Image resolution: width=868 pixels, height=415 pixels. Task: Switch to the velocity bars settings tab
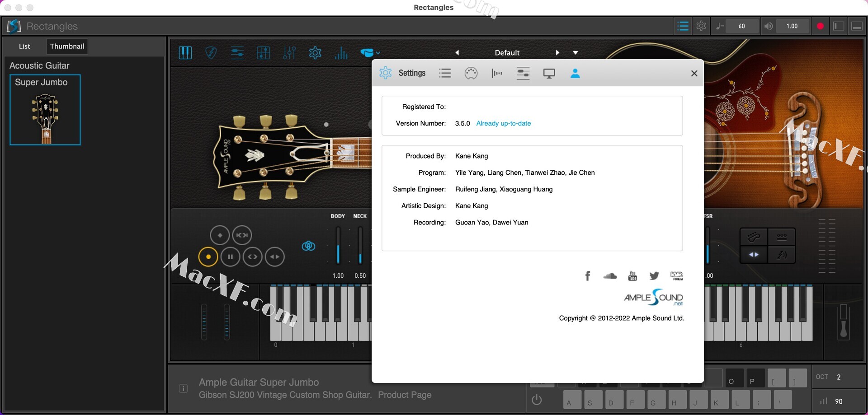[497, 73]
